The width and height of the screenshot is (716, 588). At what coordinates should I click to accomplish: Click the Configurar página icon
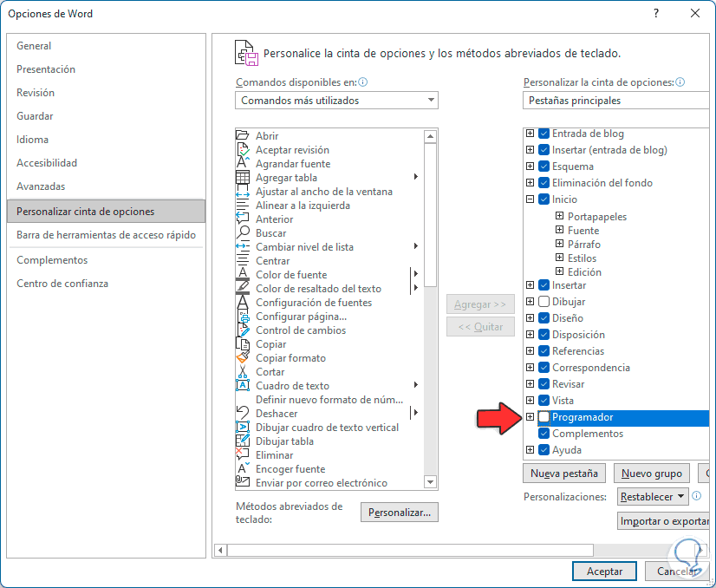pos(243,317)
